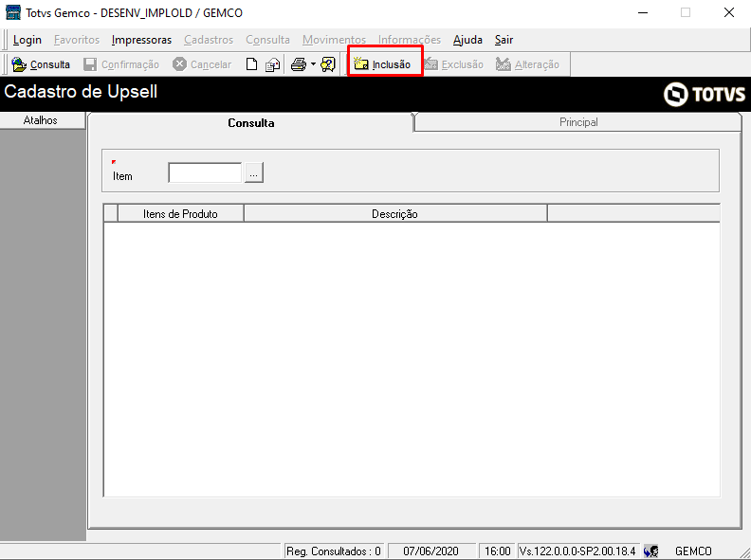Click the Totvs Gemco title bar app icon
751x560 pixels.
click(13, 12)
